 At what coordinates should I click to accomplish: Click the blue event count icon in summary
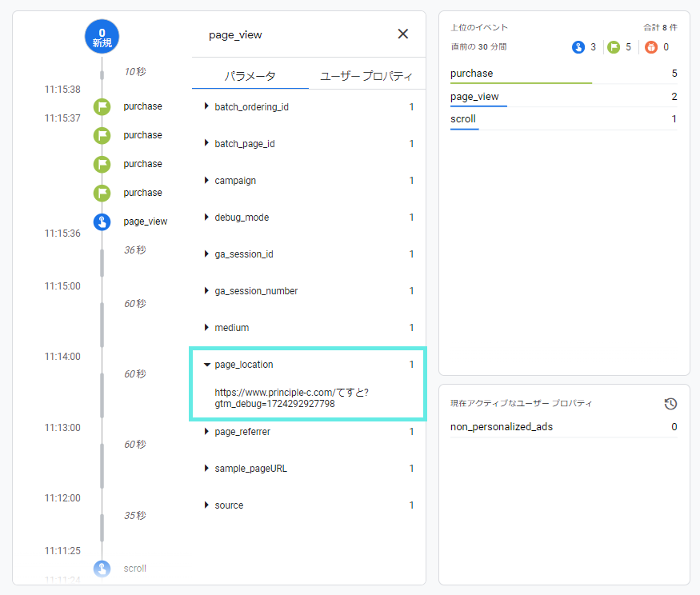tap(578, 47)
